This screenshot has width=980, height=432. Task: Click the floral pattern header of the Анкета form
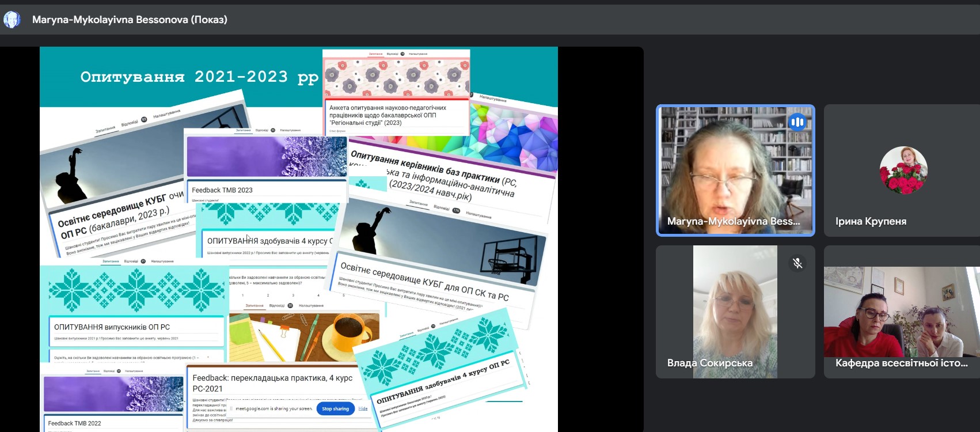pyautogui.click(x=396, y=77)
